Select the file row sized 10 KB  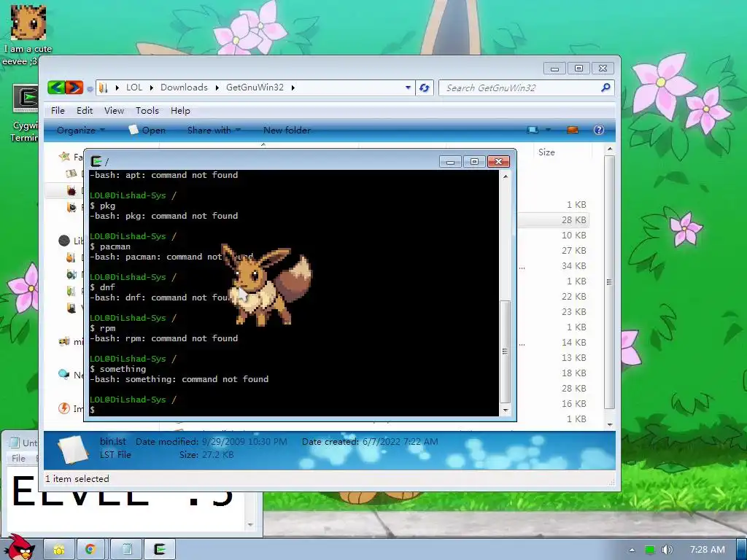tap(553, 236)
